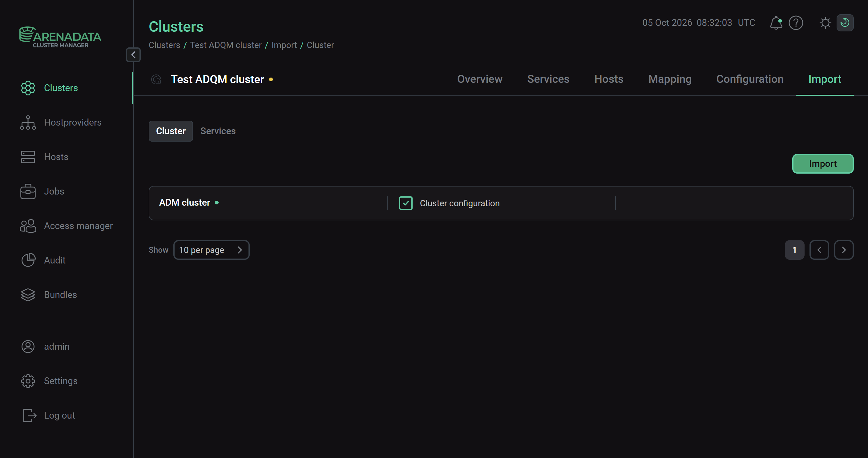This screenshot has width=868, height=458.
Task: Open the notifications bell
Action: coord(776,23)
